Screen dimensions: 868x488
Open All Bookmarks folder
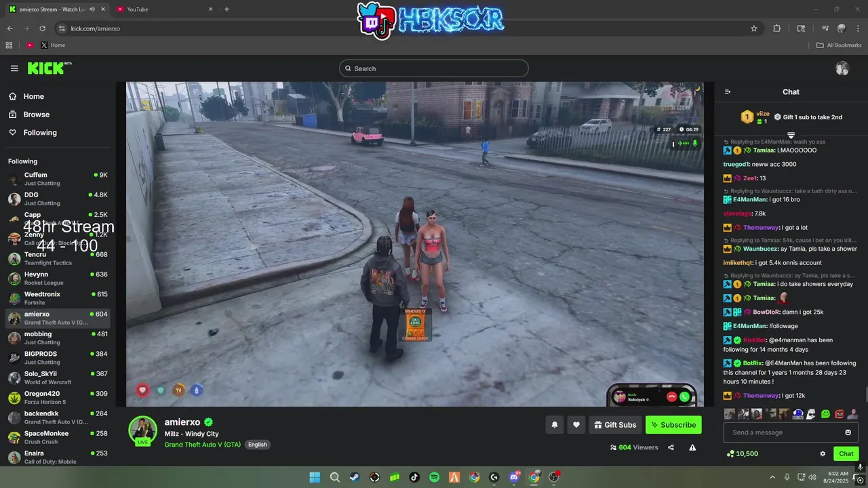[x=839, y=45]
